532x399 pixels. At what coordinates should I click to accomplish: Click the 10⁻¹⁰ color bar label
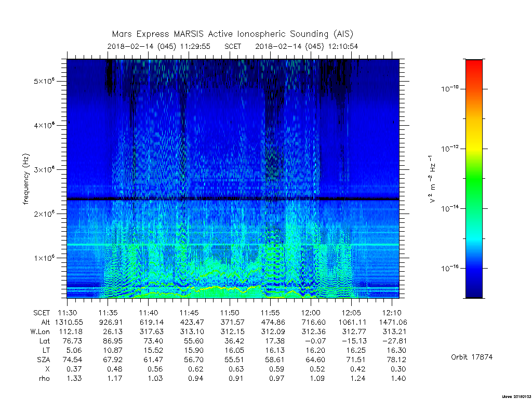[450, 88]
